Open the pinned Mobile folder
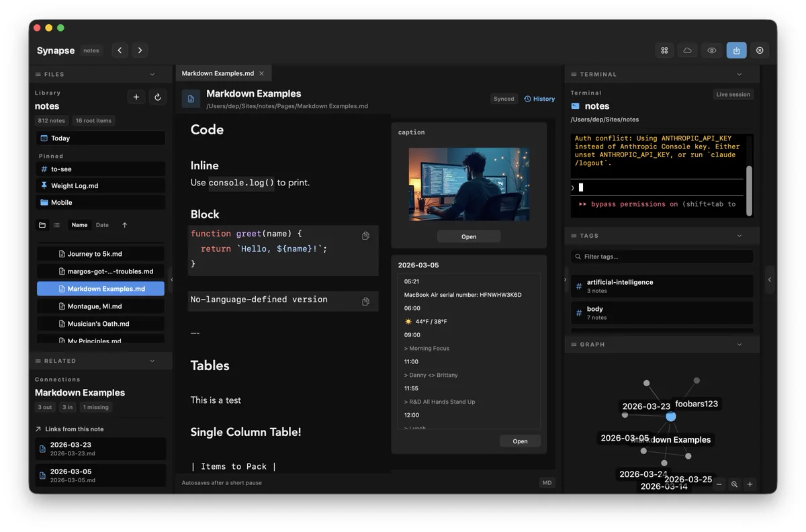The width and height of the screenshot is (806, 532). (x=101, y=202)
